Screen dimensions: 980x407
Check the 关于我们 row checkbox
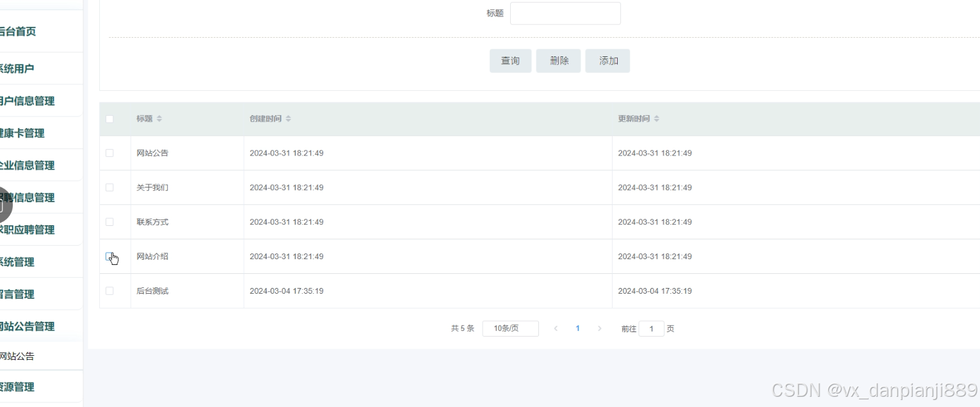pyautogui.click(x=109, y=188)
